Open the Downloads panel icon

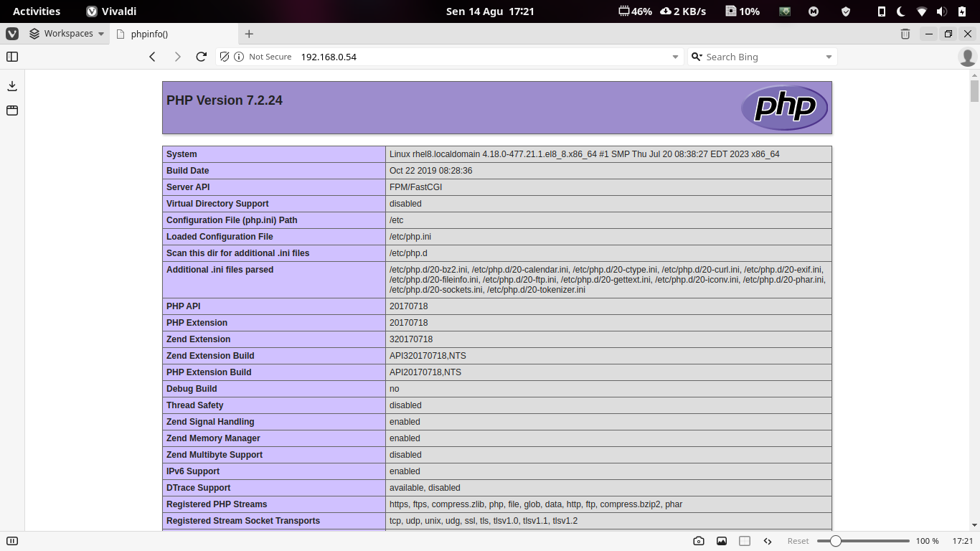point(11,85)
